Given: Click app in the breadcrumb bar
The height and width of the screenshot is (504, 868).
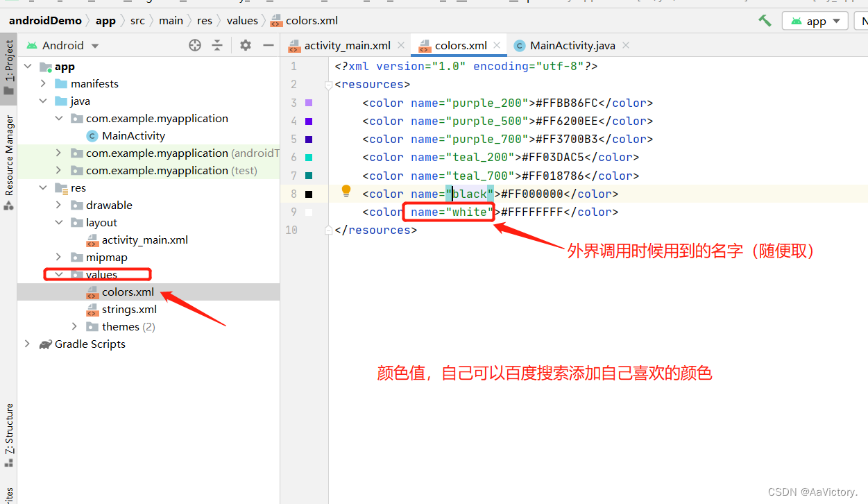Looking at the screenshot, I should point(105,20).
